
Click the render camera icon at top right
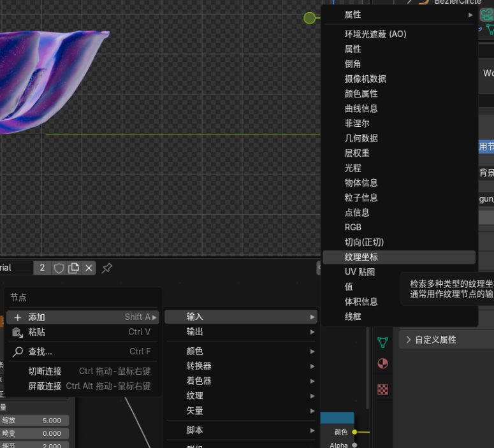[487, 15]
